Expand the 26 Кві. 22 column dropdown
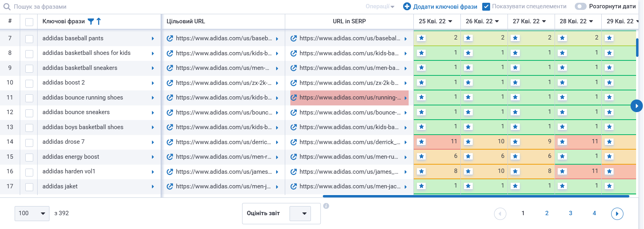Image resolution: width=644 pixels, height=229 pixels. (x=497, y=21)
